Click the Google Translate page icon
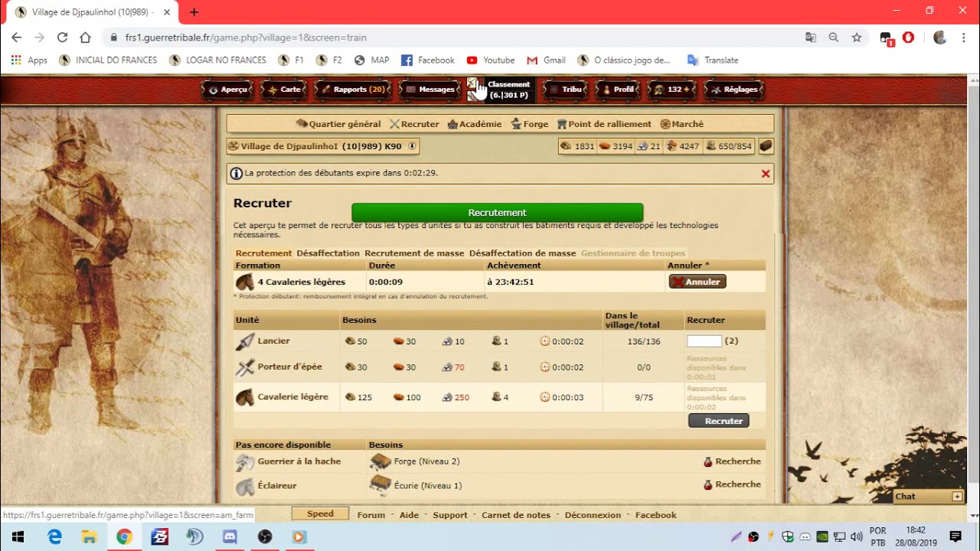The width and height of the screenshot is (980, 551). coord(811,37)
